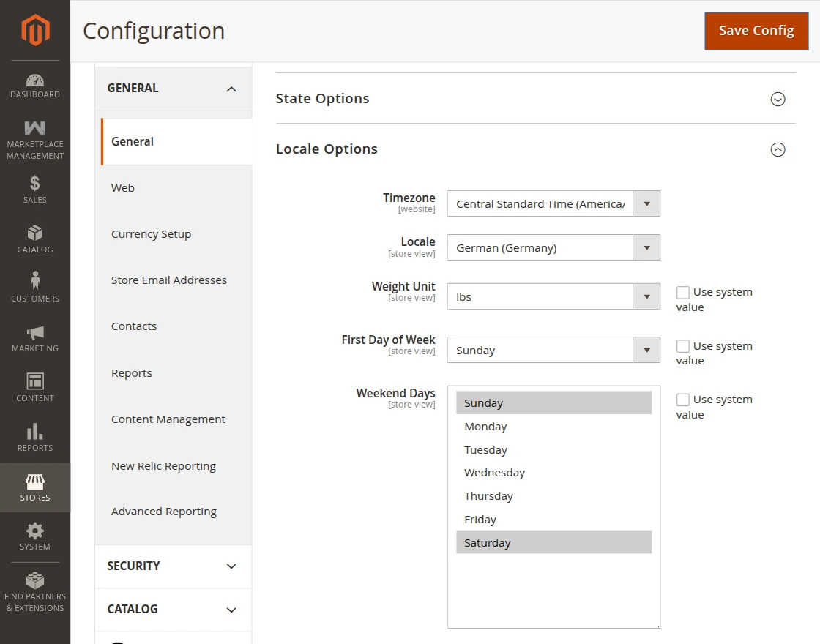Tick Use system value for Weekend Days

pyautogui.click(x=683, y=400)
